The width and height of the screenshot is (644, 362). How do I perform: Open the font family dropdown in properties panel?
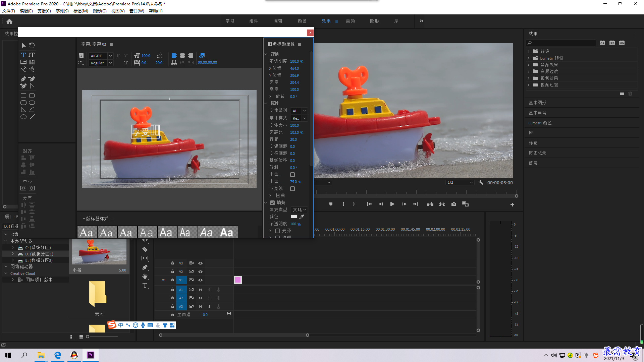point(299,111)
